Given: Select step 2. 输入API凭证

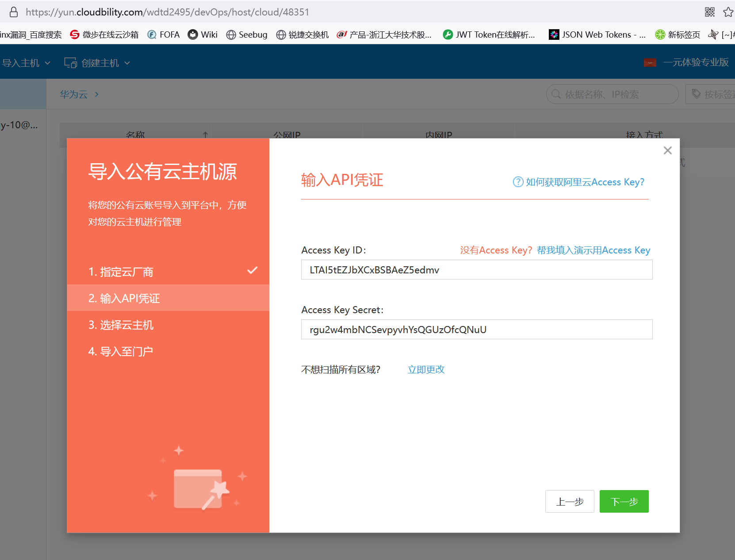Looking at the screenshot, I should pos(168,298).
